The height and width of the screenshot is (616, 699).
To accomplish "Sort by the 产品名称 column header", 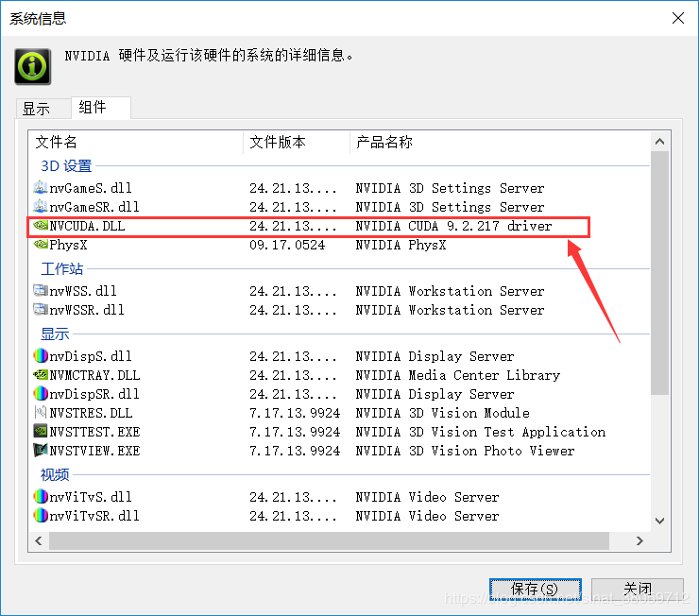I will [x=500, y=142].
